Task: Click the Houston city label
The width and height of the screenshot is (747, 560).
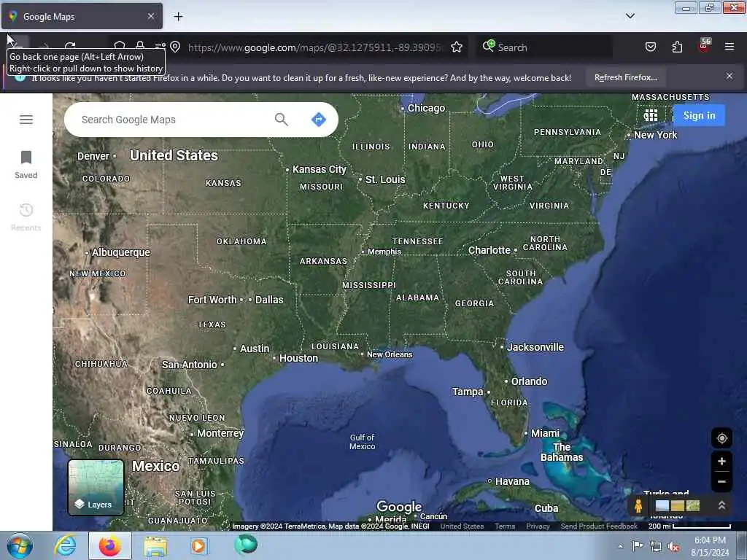Action: tap(298, 358)
